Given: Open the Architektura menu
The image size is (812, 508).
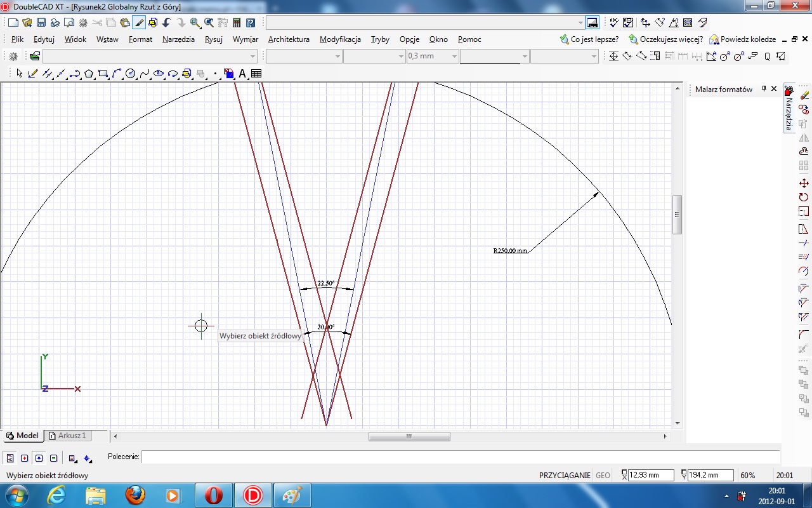Looking at the screenshot, I should pos(289,39).
